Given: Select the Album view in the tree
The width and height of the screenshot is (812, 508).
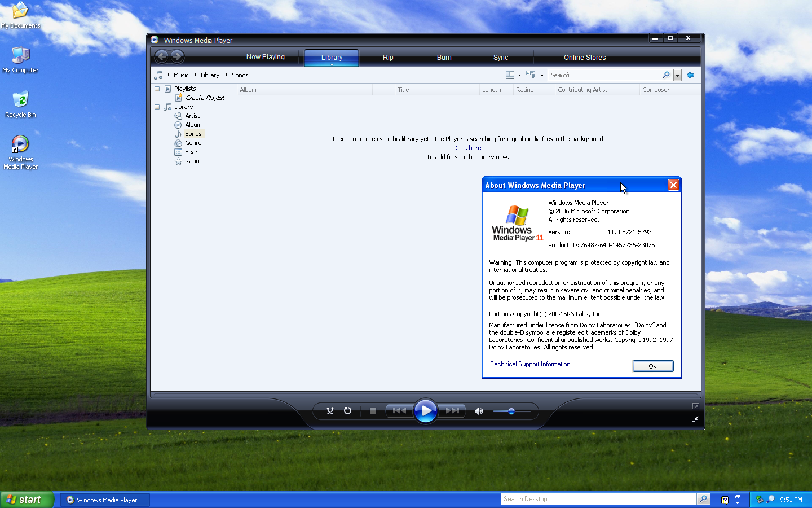Looking at the screenshot, I should [193, 125].
